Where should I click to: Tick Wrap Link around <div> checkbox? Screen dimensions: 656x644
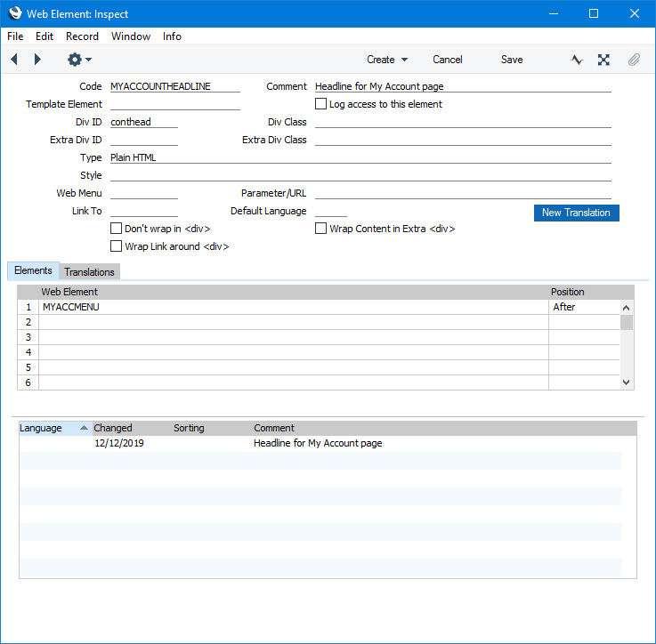116,246
